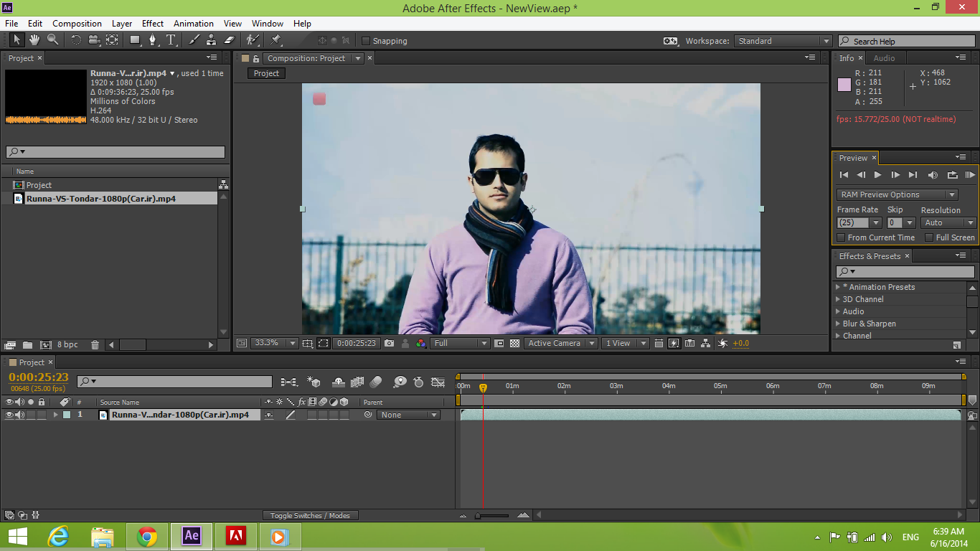Open RAM Preview Options dropdown
This screenshot has width=980, height=551.
[897, 194]
